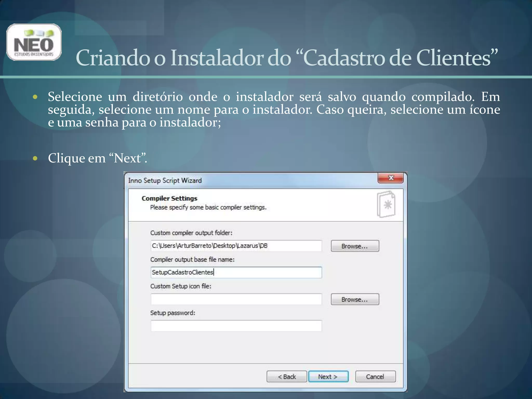Image resolution: width=532 pixels, height=399 pixels.
Task: Click the bullet text "Clique em Next"
Action: point(98,158)
